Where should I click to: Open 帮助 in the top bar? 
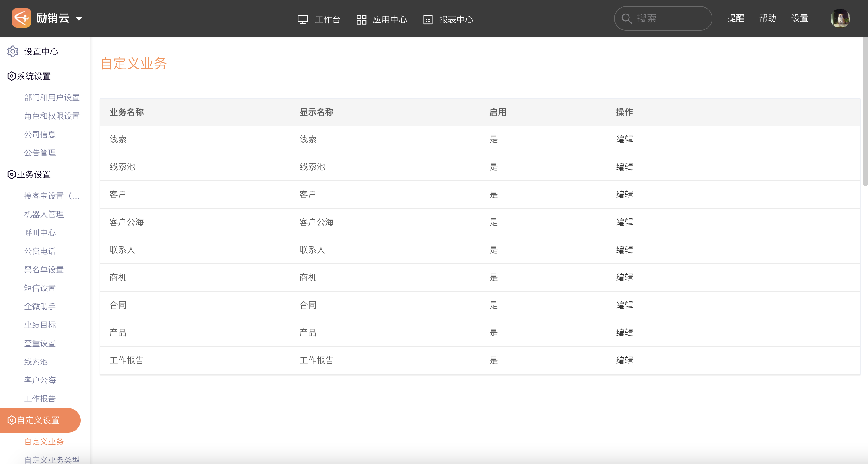pos(767,18)
